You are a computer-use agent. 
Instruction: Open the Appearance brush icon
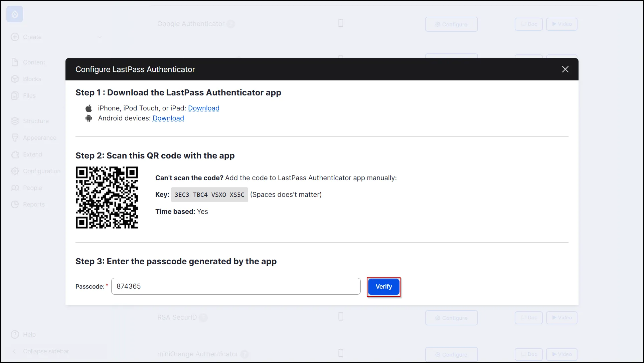tap(15, 138)
